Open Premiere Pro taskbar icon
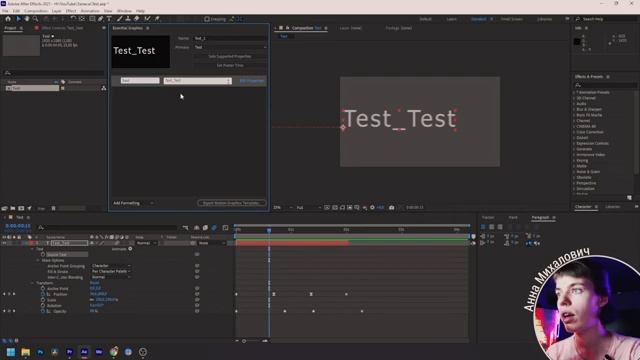Image resolution: width=640 pixels, height=360 pixels. pos(69,352)
